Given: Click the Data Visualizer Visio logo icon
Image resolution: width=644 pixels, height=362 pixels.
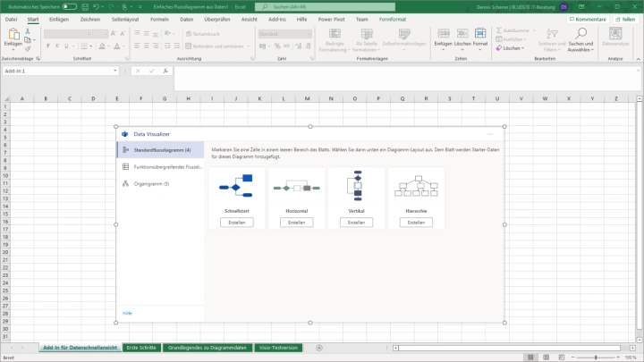Looking at the screenshot, I should pyautogui.click(x=125, y=134).
